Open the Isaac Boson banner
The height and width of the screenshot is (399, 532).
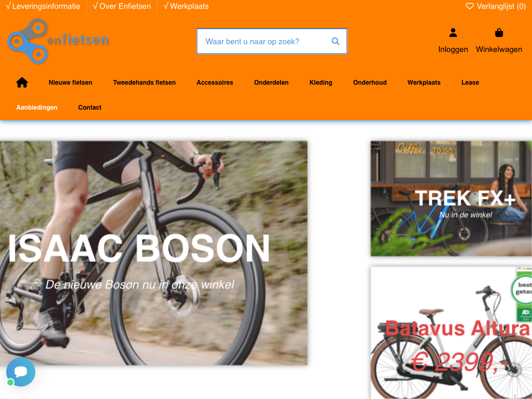(x=154, y=253)
